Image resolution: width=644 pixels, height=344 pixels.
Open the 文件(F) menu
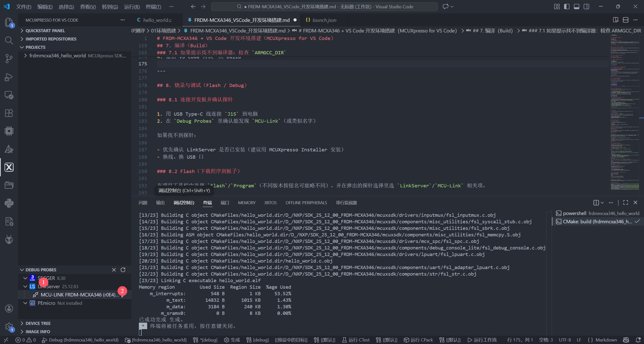(x=24, y=7)
